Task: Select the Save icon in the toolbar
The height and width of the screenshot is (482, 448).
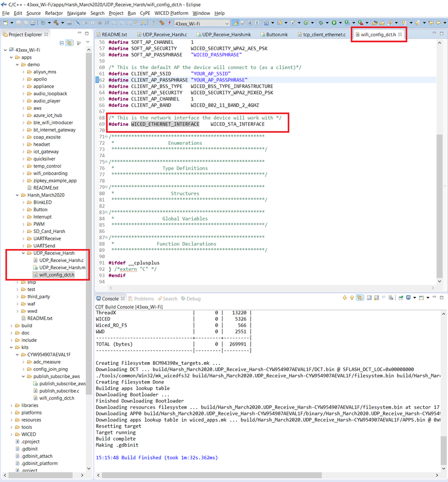Action: point(18,22)
